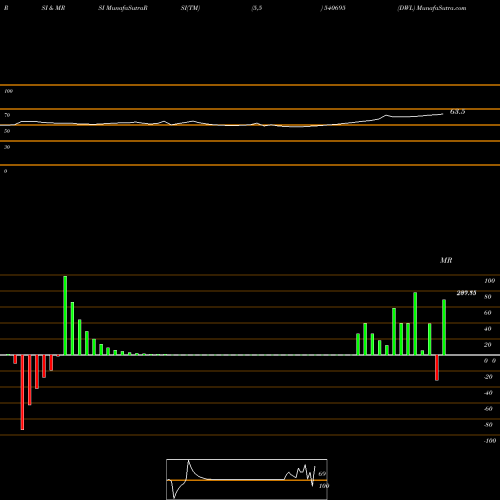Screen dimensions: 500x500
Task: Click the 'SI MunafaSutraR' header label
Action: pos(123,8)
